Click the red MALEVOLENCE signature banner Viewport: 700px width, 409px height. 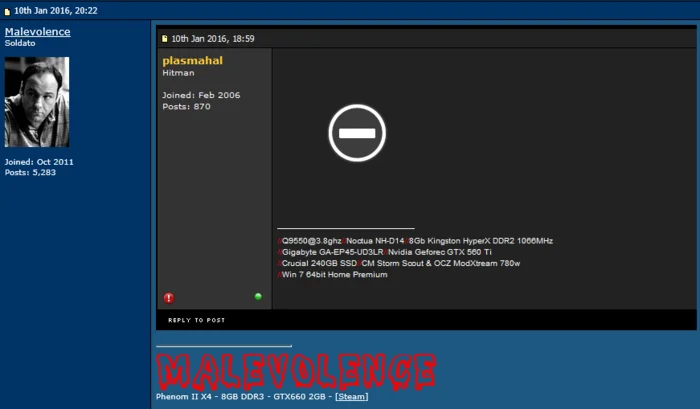[x=296, y=372]
